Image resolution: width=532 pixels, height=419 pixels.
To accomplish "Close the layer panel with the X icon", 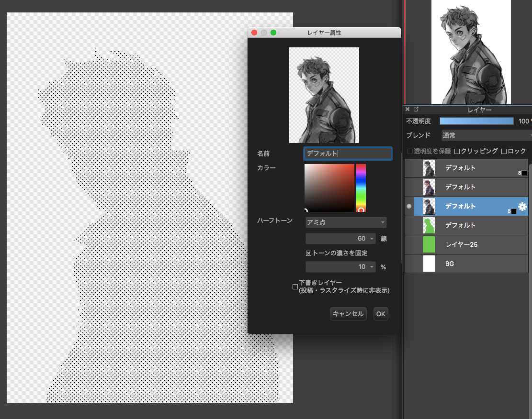I will tap(407, 110).
